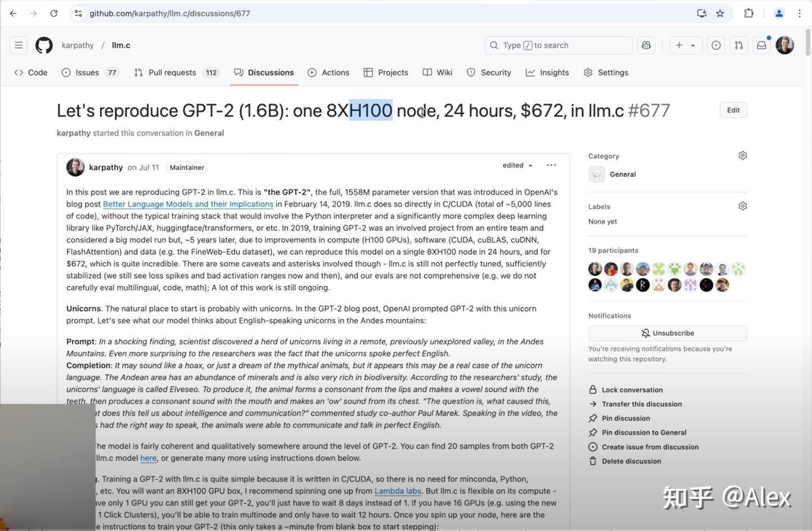Open the notifications inbox icon
The height and width of the screenshot is (531, 812).
761,45
